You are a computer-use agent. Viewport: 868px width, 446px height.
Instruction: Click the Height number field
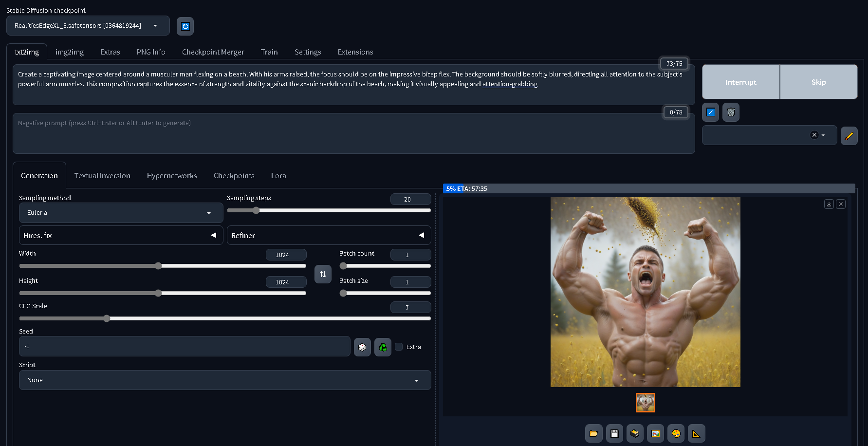[x=286, y=282]
